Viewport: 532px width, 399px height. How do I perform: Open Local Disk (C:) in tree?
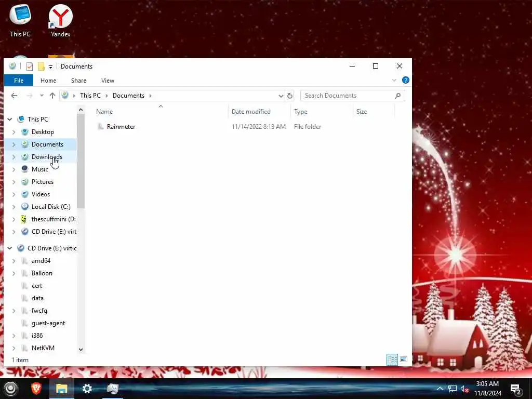51,207
